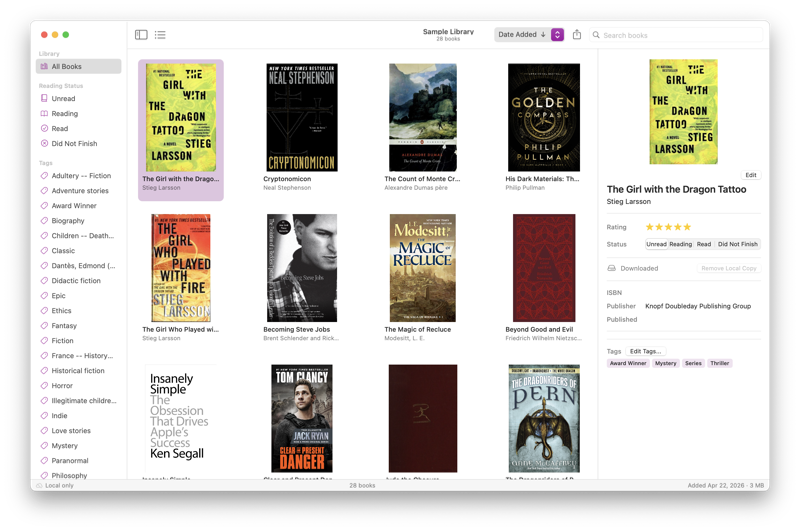Click the Sample Library title
Viewport: 800px width, 531px height.
448,32
